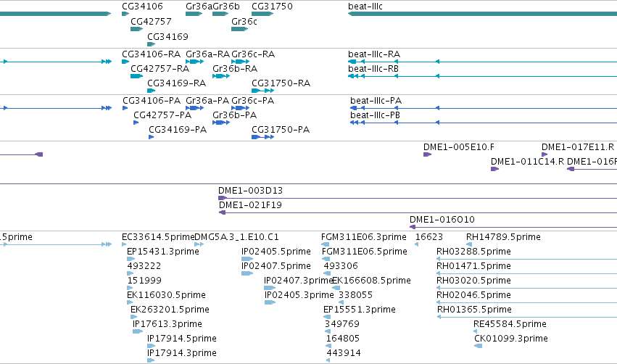Select feature label 151999
Image resolution: width=617 pixels, height=364 pixels.
pos(144,281)
